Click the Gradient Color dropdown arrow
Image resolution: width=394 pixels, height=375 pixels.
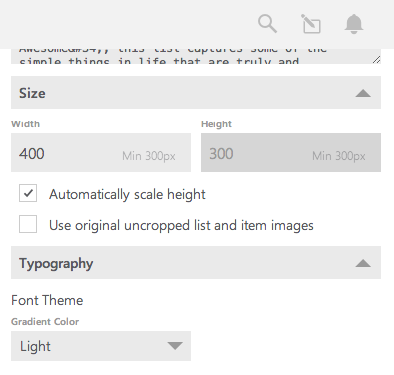[175, 346]
